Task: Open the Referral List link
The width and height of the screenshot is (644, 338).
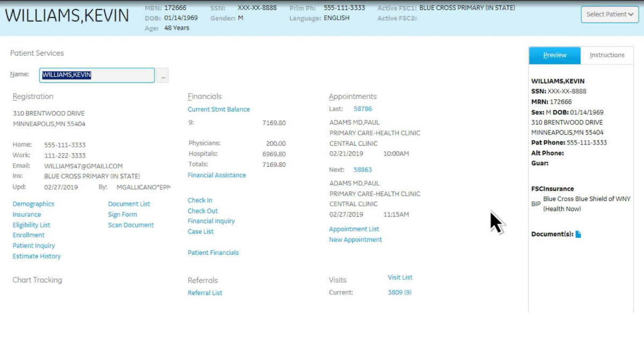Action: 204,293
